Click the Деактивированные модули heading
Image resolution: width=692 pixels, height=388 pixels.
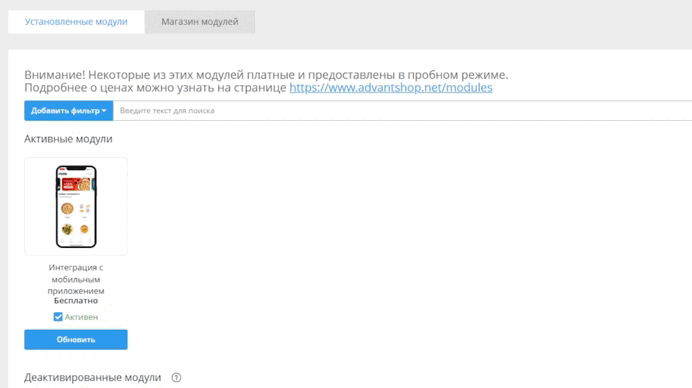click(x=93, y=377)
